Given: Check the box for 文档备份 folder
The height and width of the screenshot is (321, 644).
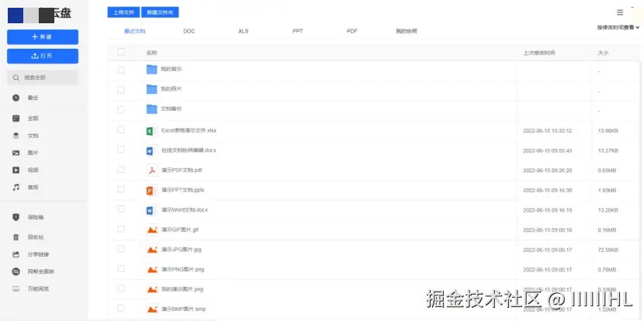Looking at the screenshot, I should [121, 109].
